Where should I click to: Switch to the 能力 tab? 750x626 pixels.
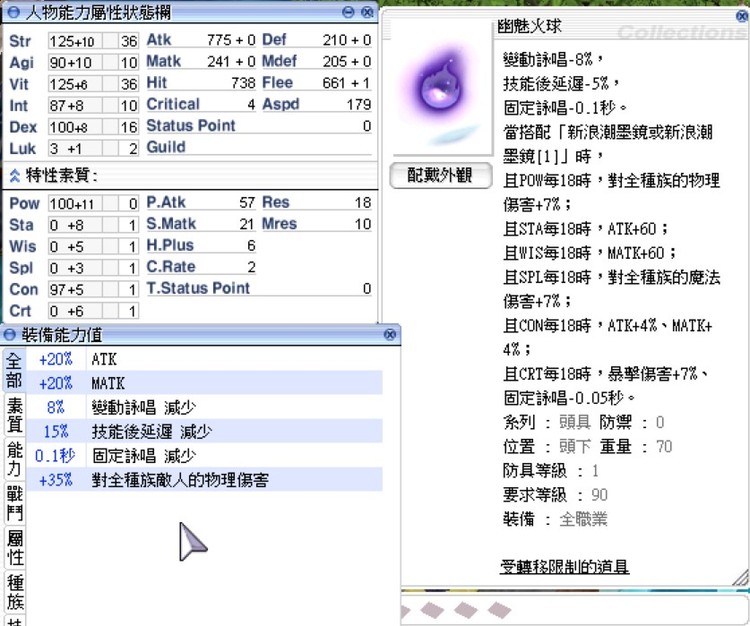tap(14, 459)
